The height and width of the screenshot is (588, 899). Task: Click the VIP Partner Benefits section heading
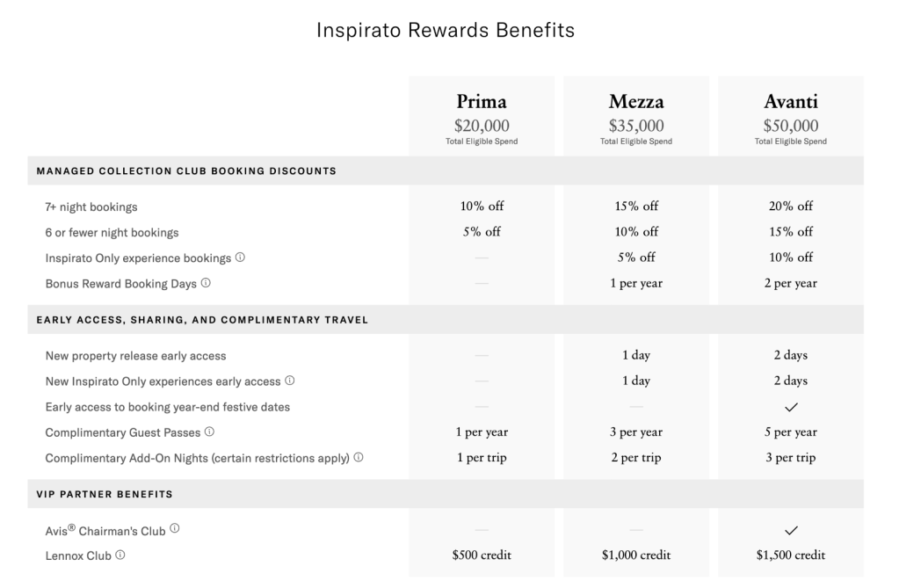pyautogui.click(x=105, y=494)
